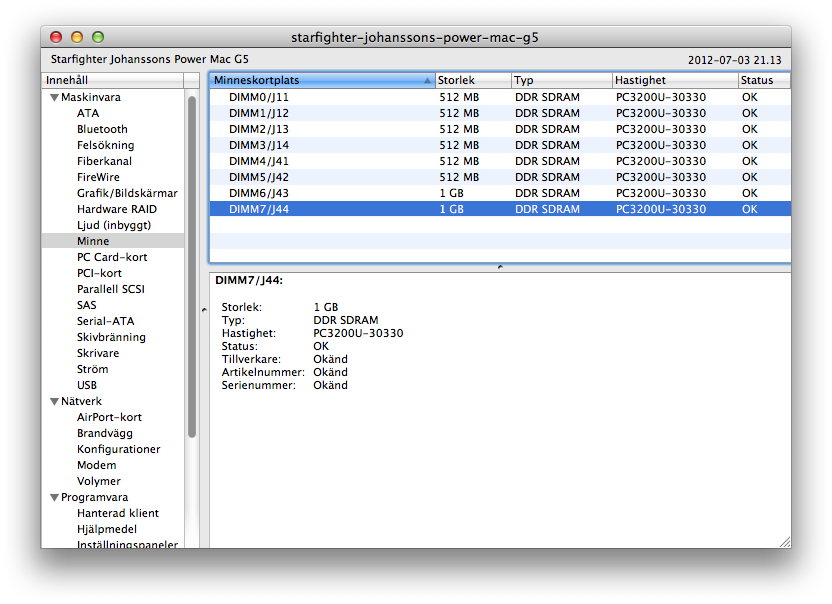
Task: Select the DIMM1/J12 memory row
Action: tap(500, 113)
